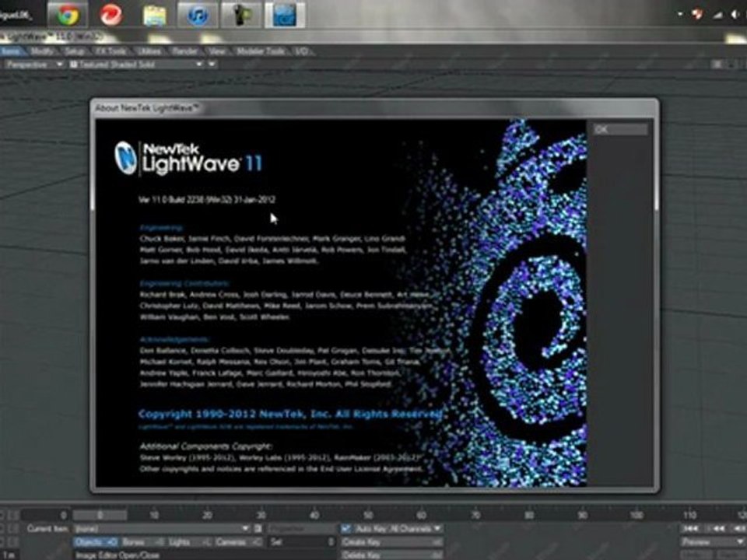Click the viewport layout icon at top right
This screenshot has height=560, width=747.
[x=717, y=65]
